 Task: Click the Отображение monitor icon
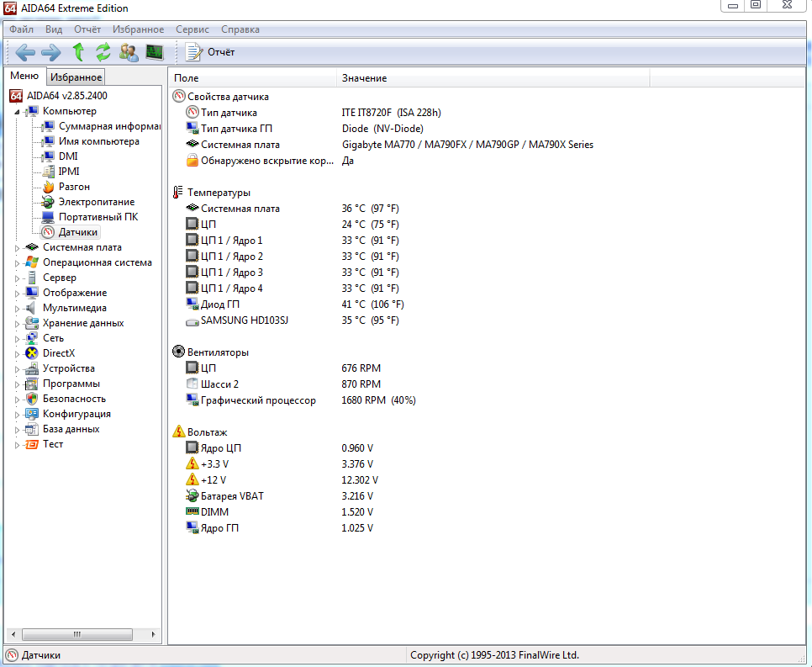[32, 293]
